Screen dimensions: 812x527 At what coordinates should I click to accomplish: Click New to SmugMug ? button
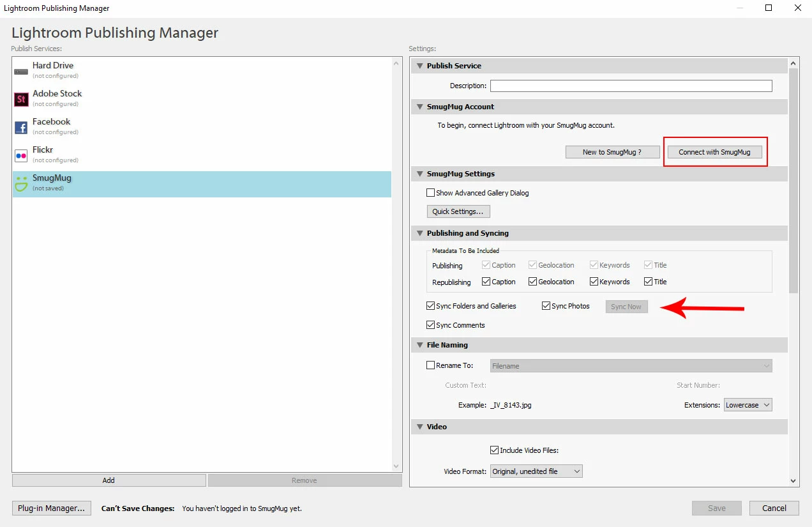(x=612, y=152)
